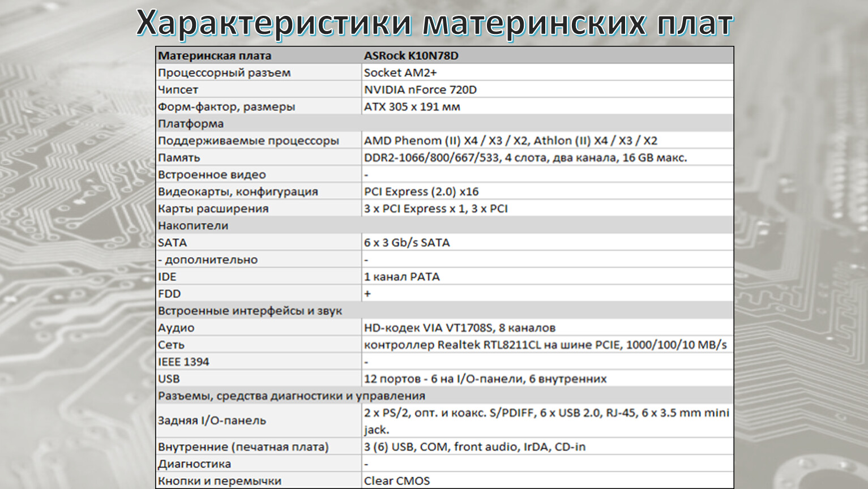
Task: Select the 'Кнопки и перемычки' label
Action: coord(220,480)
